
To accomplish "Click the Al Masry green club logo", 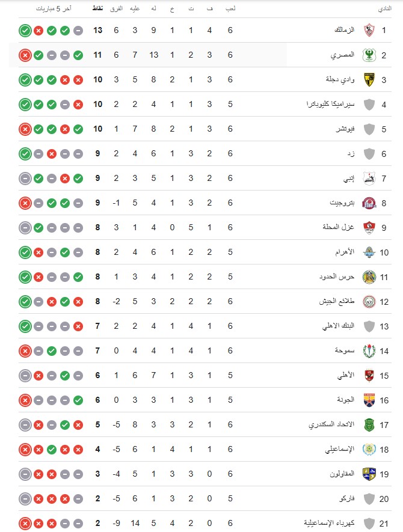I will 369,55.
